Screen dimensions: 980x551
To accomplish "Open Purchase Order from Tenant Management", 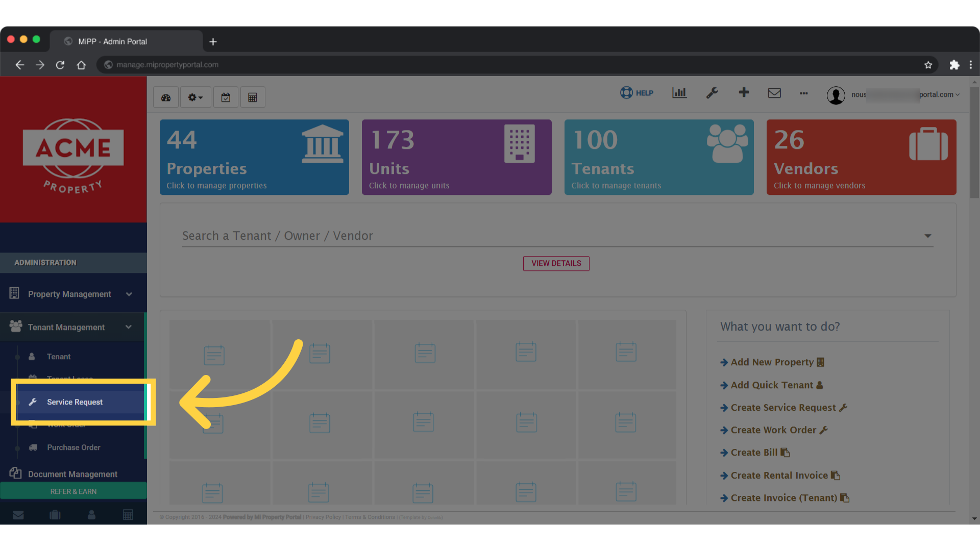I will tap(73, 447).
